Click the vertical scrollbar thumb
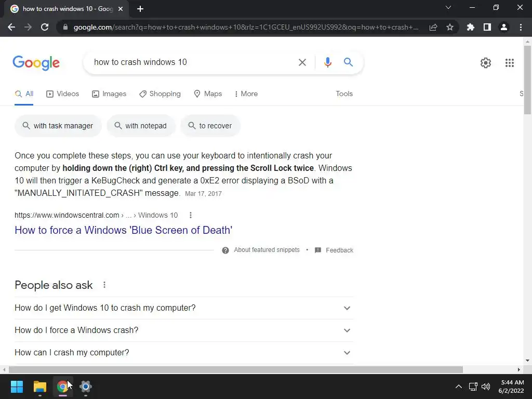 coord(527,79)
